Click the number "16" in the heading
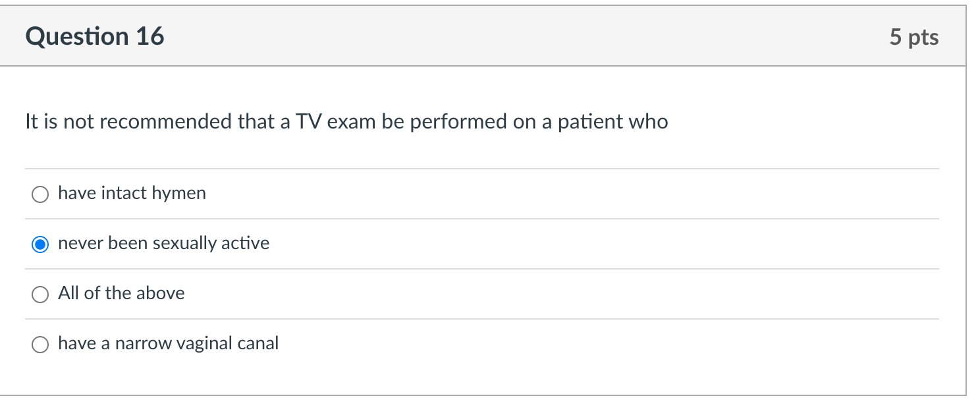The image size is (980, 400). pyautogui.click(x=150, y=36)
